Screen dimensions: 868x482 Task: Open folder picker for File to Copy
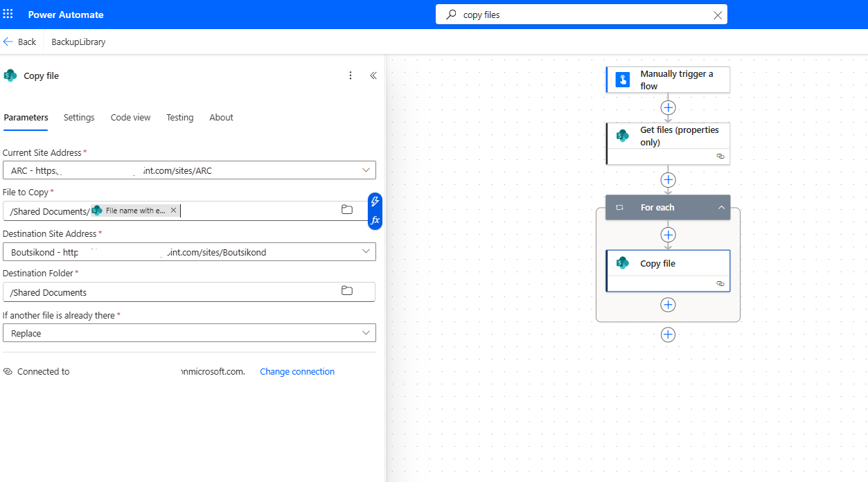pos(347,210)
